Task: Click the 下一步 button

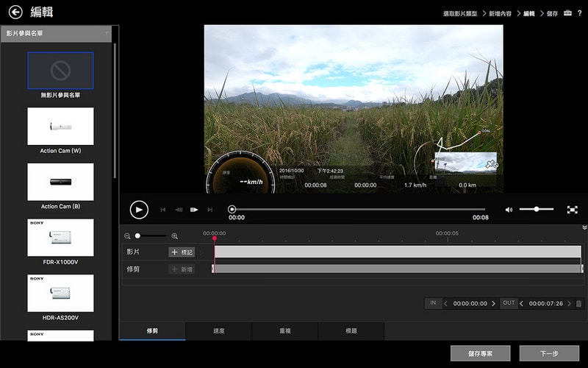Action: pos(549,353)
